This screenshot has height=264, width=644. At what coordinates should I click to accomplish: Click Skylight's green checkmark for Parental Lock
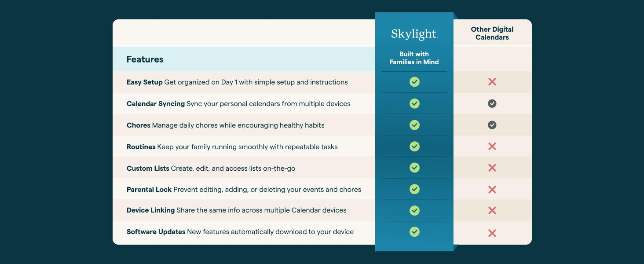[x=414, y=189]
